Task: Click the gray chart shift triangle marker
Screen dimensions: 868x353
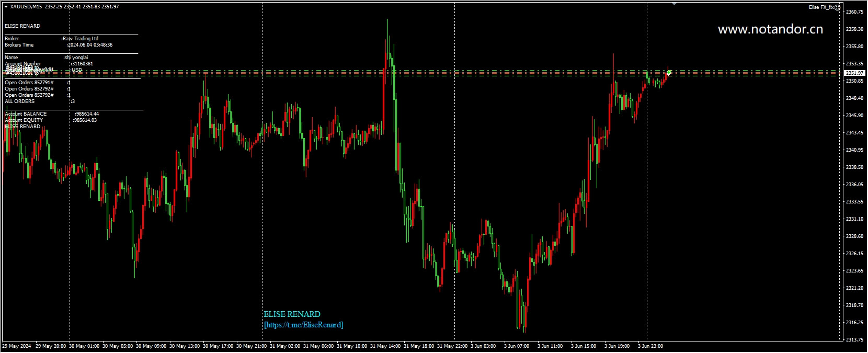Action: pos(674,4)
